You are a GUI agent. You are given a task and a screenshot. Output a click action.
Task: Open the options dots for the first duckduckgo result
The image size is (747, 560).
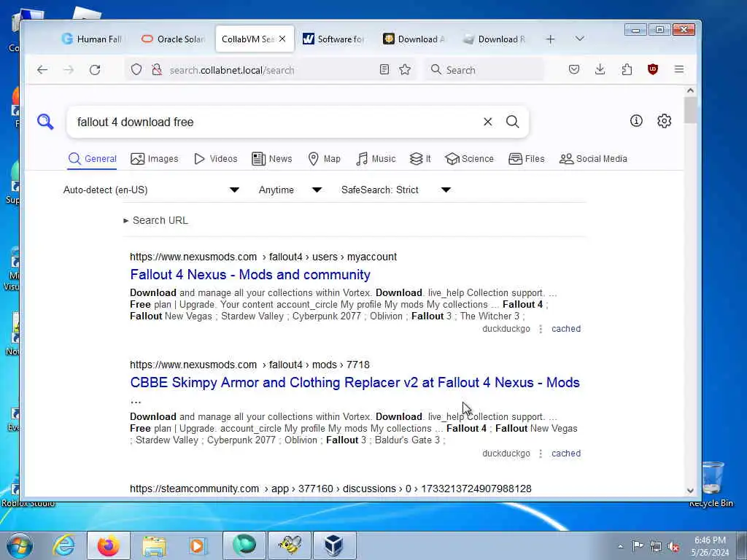[x=541, y=329]
